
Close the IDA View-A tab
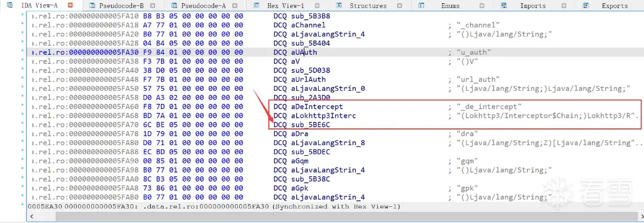coord(71,5)
